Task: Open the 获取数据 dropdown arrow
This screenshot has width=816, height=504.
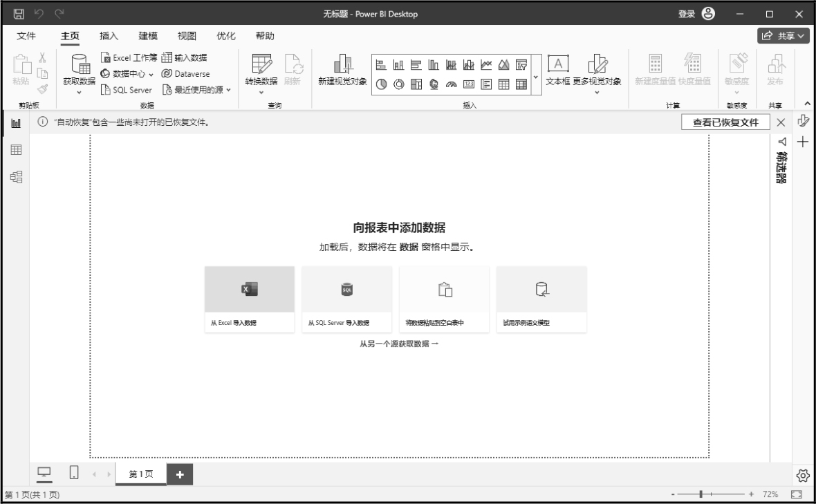Action: (x=79, y=93)
